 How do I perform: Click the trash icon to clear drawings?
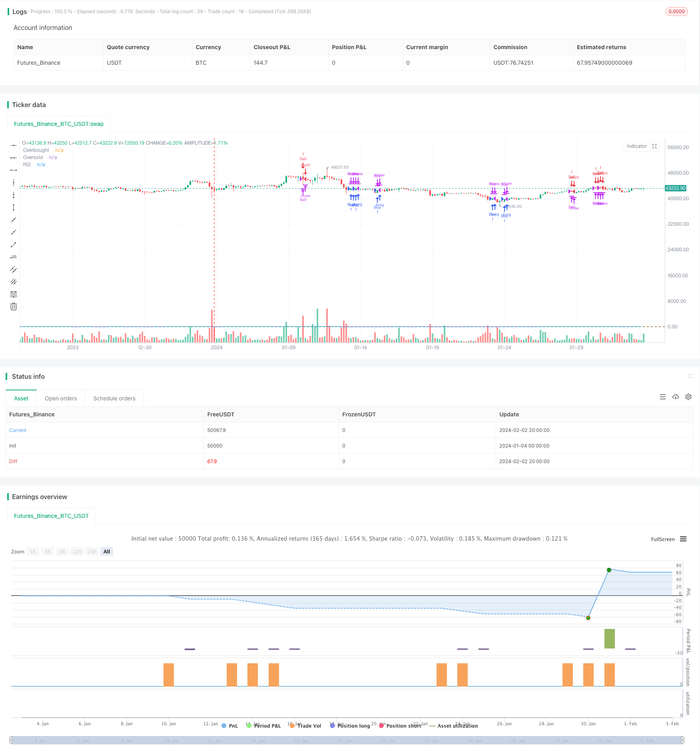point(14,306)
